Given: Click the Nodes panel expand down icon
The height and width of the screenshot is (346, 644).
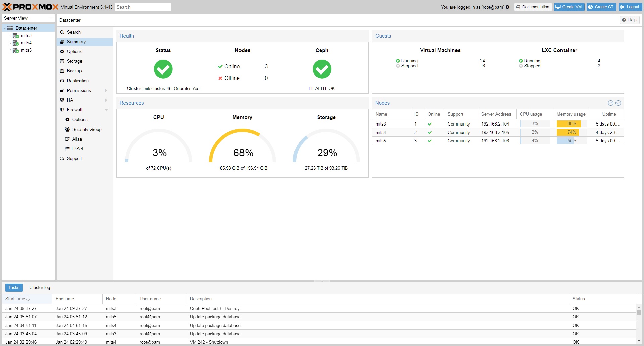Looking at the screenshot, I should [618, 103].
